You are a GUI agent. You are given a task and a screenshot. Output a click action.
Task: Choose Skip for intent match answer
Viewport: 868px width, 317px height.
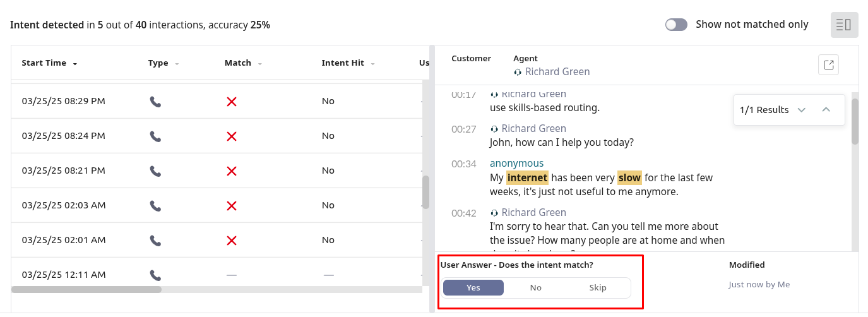(x=598, y=288)
